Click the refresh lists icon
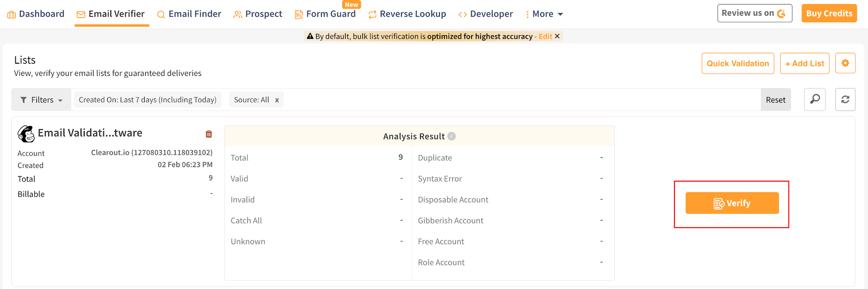 click(x=845, y=99)
